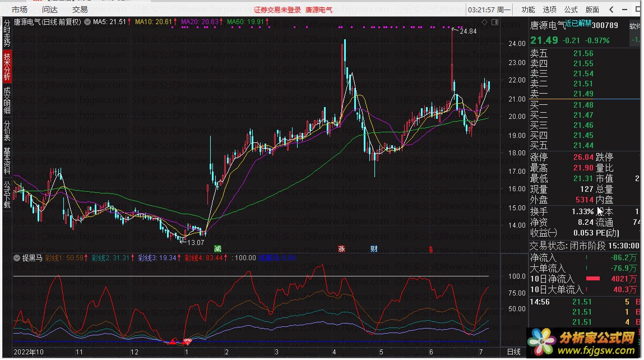Switch to 技术分析 side tab
Screen dimensions: 644x360
pyautogui.click(x=7, y=67)
